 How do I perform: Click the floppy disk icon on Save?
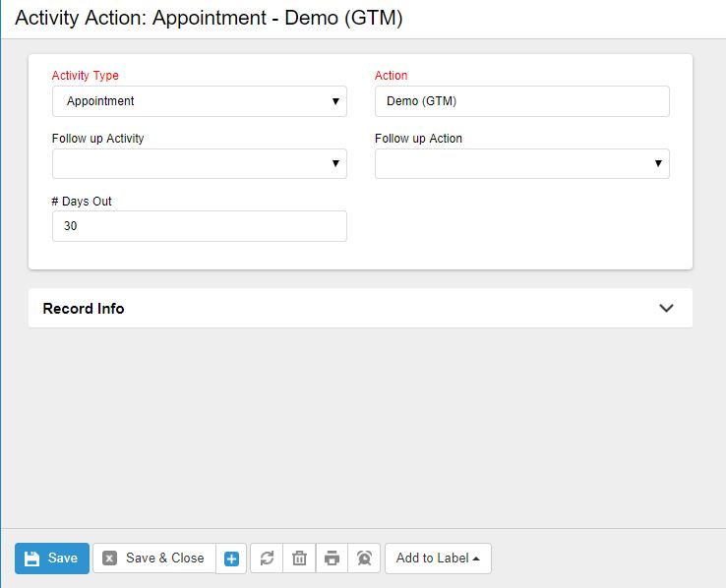[32, 559]
